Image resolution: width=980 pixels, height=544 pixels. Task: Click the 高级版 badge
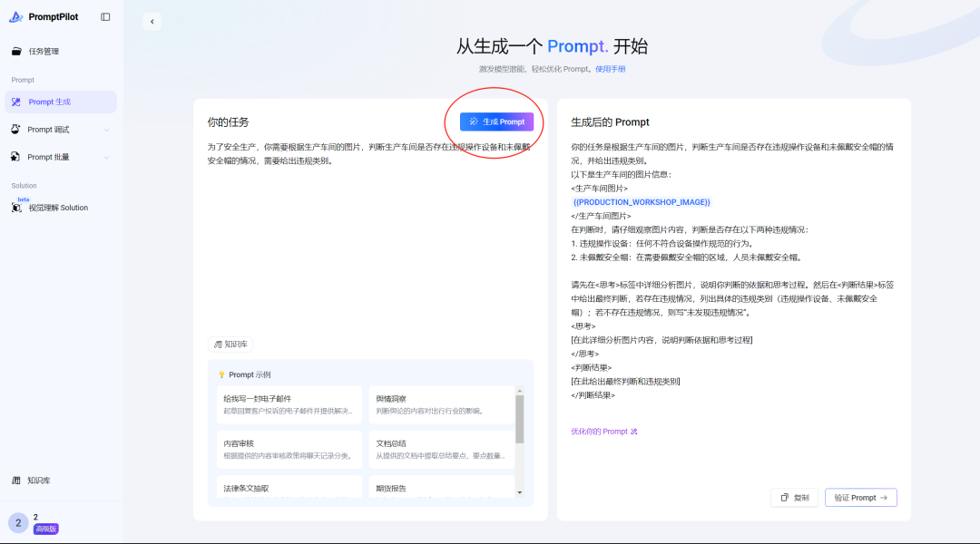45,529
